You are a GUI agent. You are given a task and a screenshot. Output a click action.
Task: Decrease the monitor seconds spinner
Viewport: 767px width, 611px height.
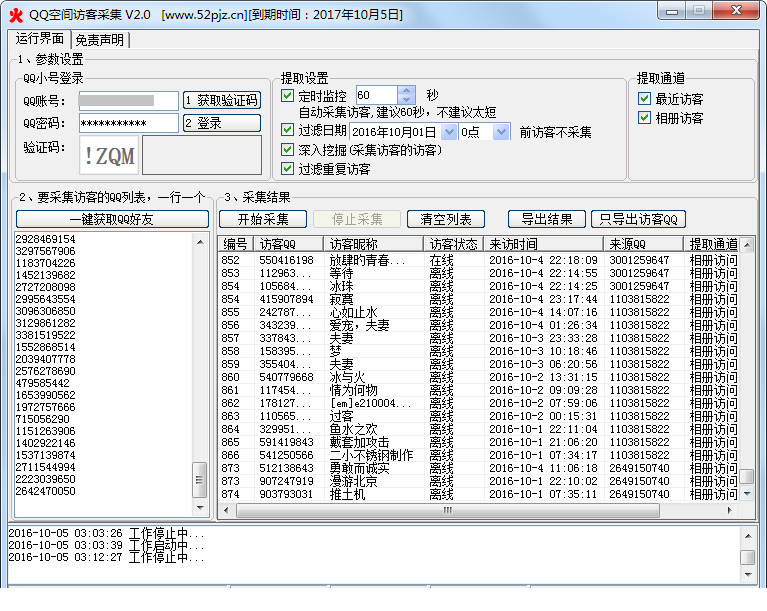[406, 99]
